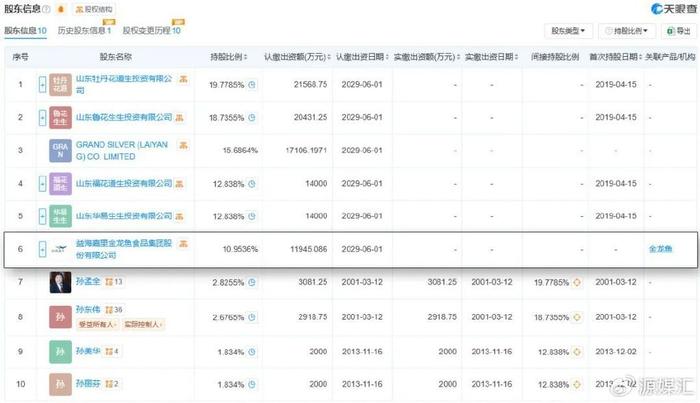This screenshot has height=403, width=700.
Task: Click the orange structure icon beside GRAND SILVER
Action: point(183,145)
